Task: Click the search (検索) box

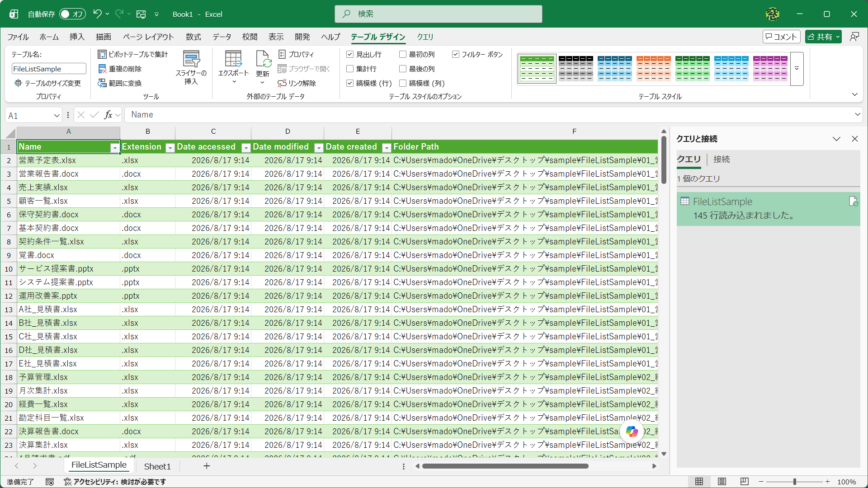Action: (438, 14)
